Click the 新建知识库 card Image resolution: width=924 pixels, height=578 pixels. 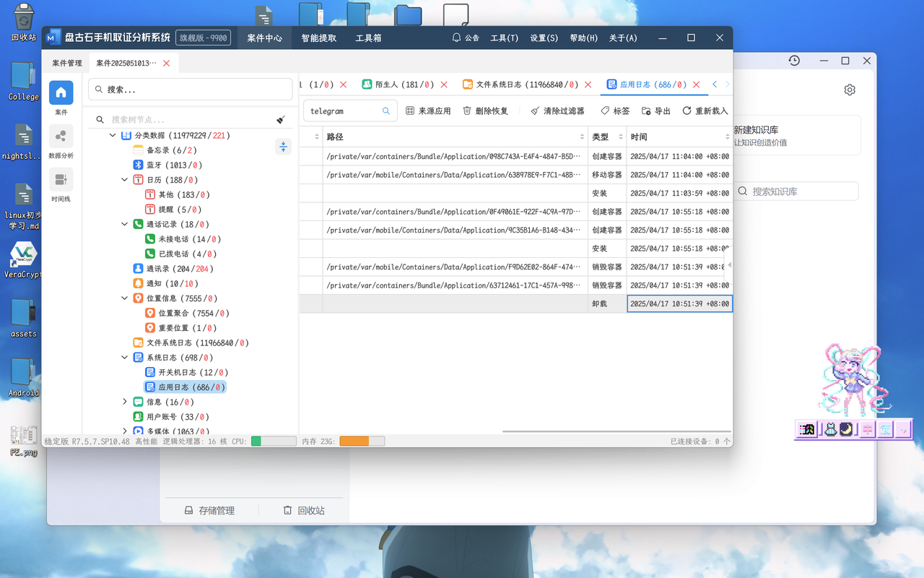click(797, 135)
